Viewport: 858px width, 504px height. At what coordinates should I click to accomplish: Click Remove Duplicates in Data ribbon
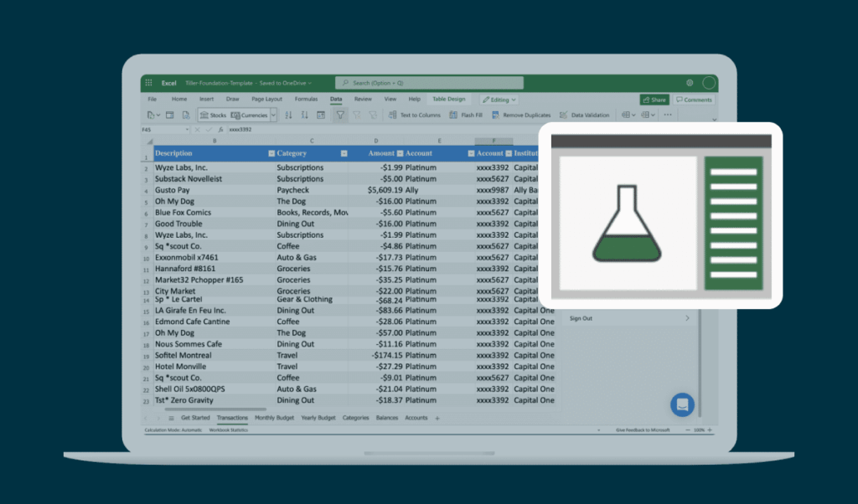[x=519, y=115]
